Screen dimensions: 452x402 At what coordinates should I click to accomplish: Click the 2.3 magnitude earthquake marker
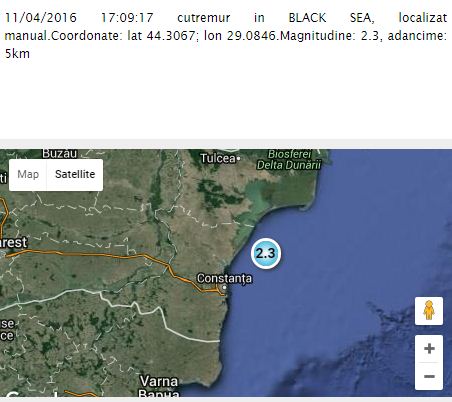pyautogui.click(x=266, y=253)
